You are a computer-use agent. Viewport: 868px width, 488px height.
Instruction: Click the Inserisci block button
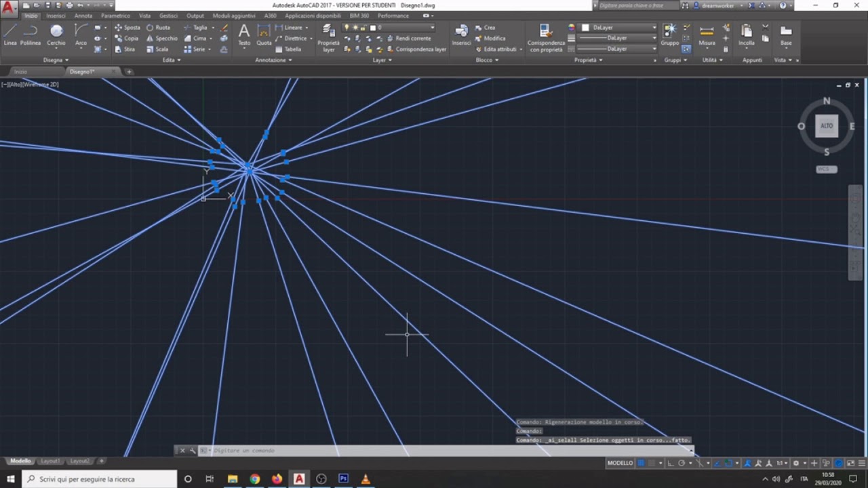pyautogui.click(x=461, y=35)
